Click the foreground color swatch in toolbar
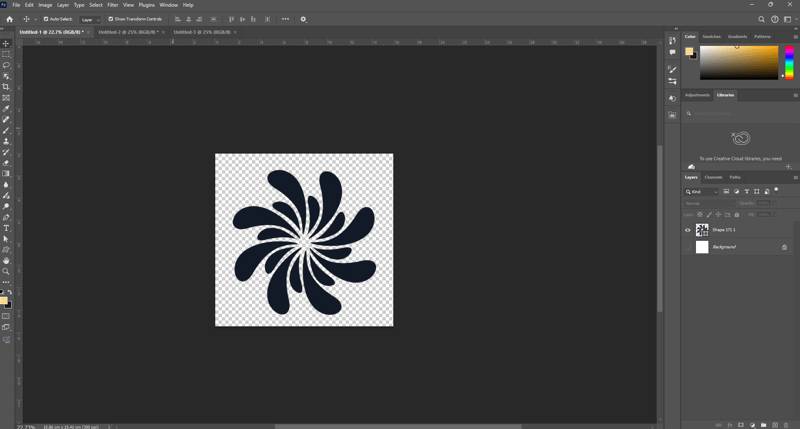The image size is (800, 429). (x=4, y=301)
